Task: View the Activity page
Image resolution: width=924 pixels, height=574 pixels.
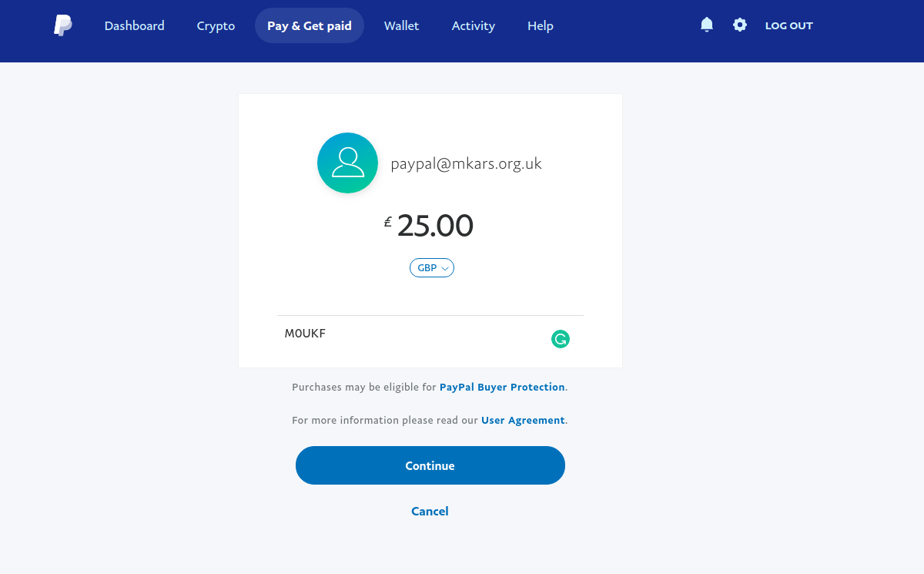Action: tap(474, 25)
